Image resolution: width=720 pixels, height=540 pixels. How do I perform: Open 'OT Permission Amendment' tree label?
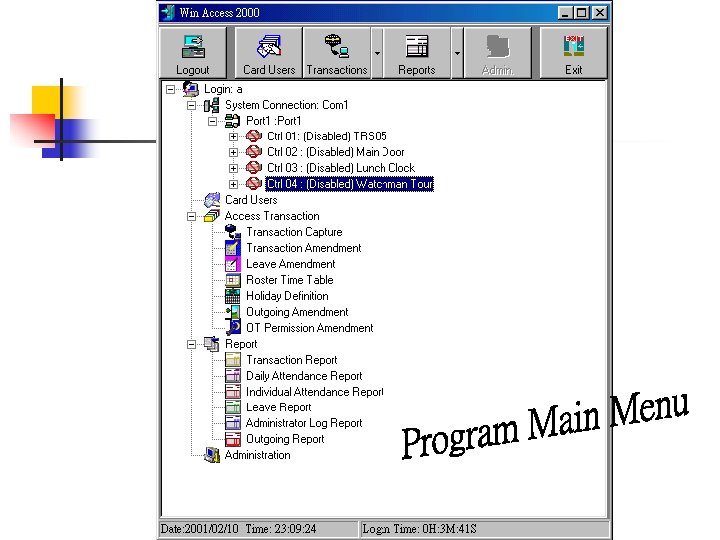click(x=310, y=328)
